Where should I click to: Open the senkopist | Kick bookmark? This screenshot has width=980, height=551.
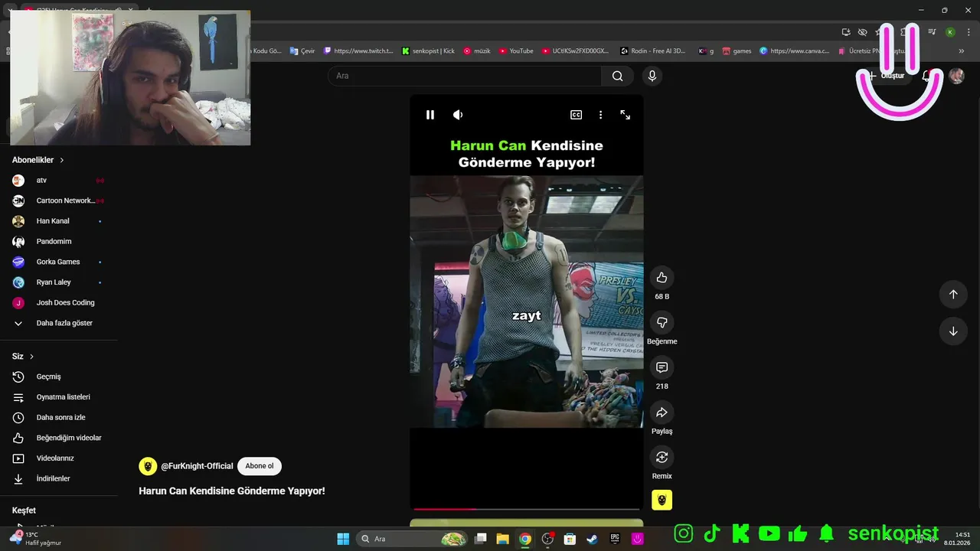[428, 51]
